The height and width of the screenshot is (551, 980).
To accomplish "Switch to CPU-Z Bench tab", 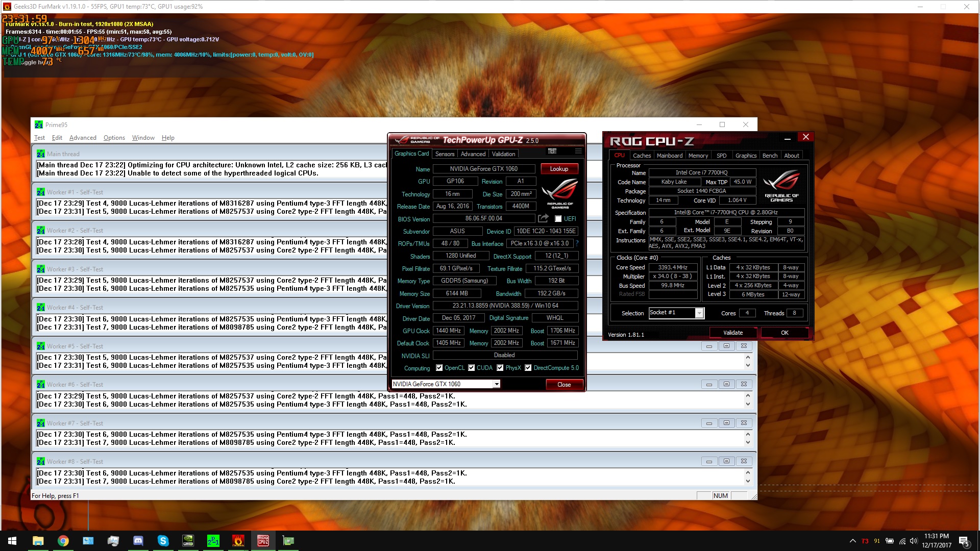I will (x=770, y=156).
